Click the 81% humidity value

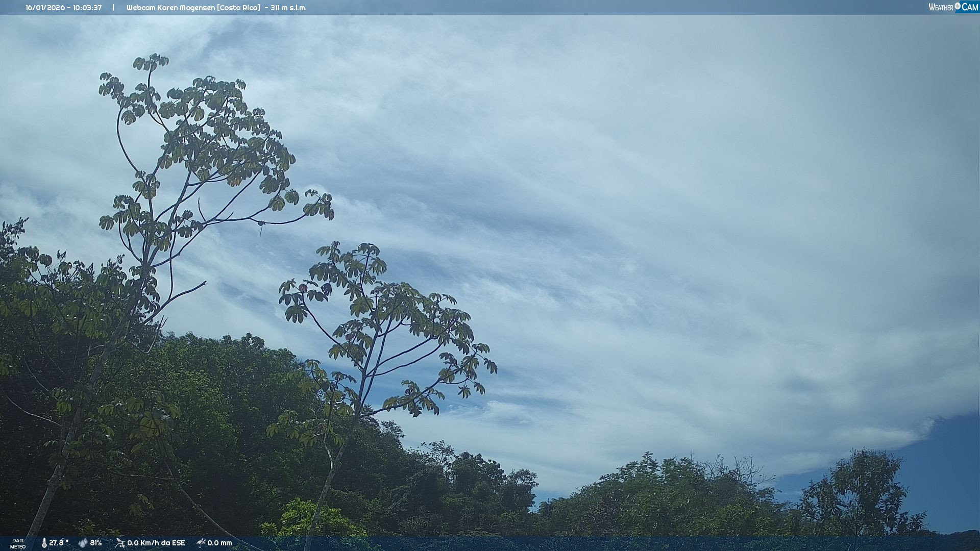point(96,543)
